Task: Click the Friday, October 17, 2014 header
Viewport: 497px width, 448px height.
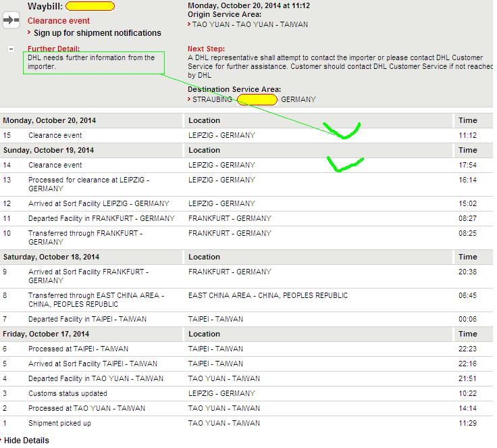Action: pos(46,334)
